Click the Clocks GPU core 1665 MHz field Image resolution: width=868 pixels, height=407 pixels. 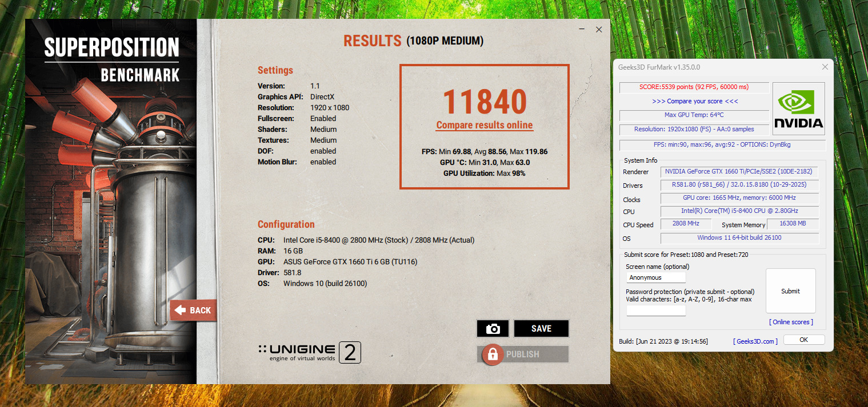point(739,198)
